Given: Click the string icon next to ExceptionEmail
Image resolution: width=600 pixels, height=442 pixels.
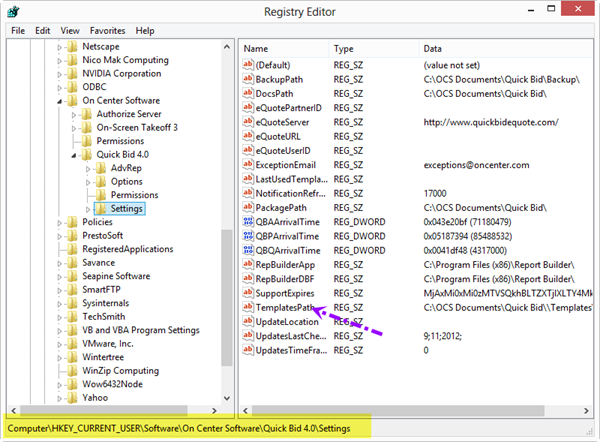Looking at the screenshot, I should [x=248, y=165].
